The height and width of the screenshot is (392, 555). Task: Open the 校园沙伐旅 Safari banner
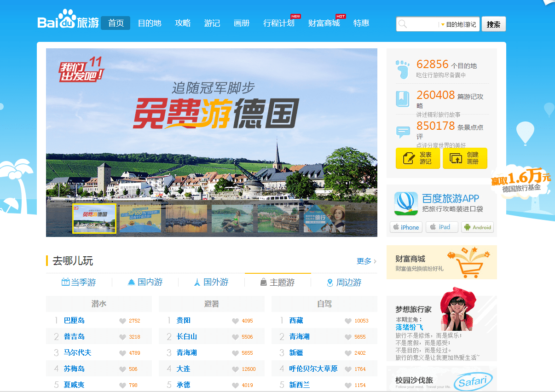tap(442, 379)
